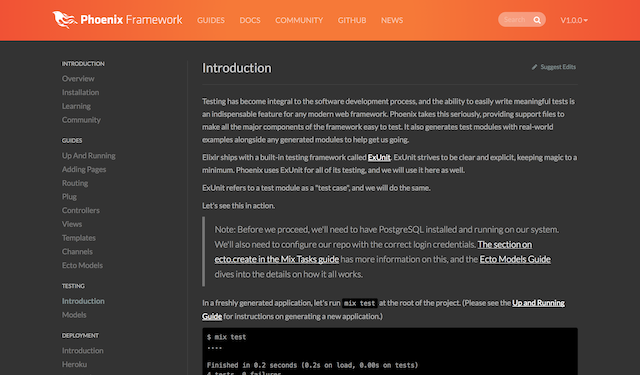Open Learning in the sidebar
Image resolution: width=640 pixels, height=375 pixels.
tap(76, 106)
